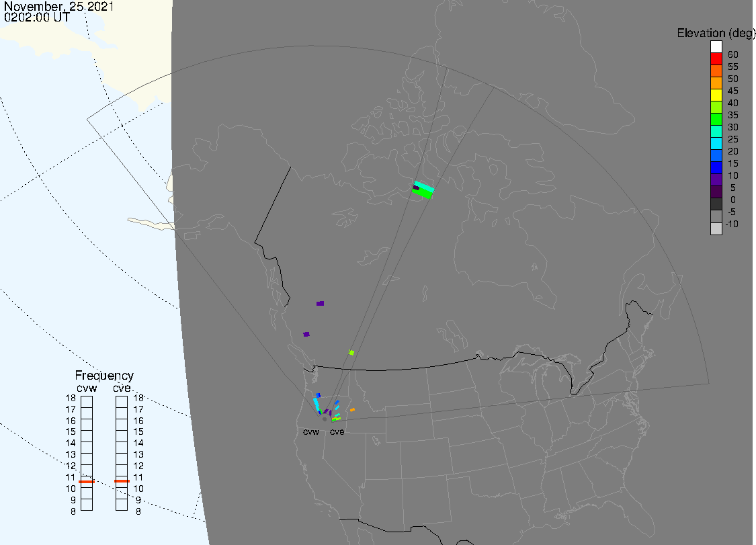Click the yellow swatch in Elevation legend

[716, 95]
